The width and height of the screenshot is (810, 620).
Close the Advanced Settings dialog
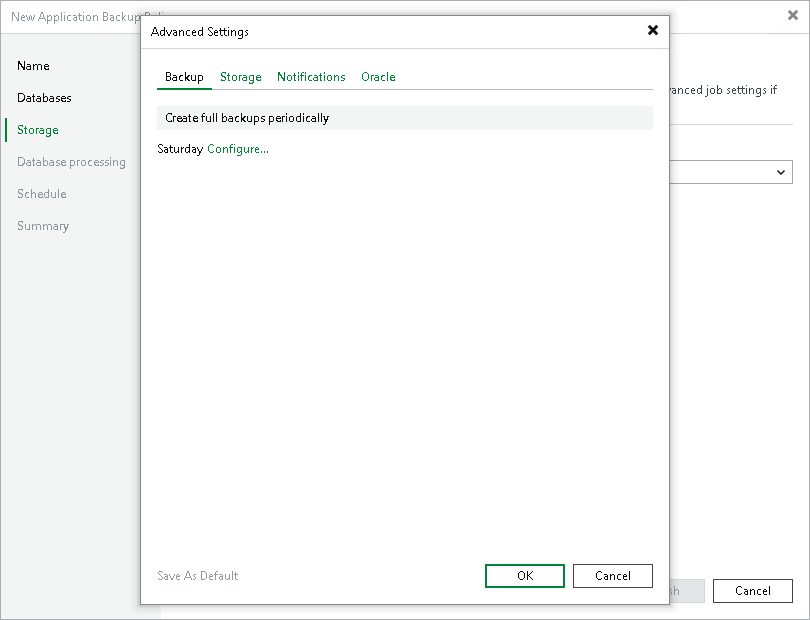(653, 31)
